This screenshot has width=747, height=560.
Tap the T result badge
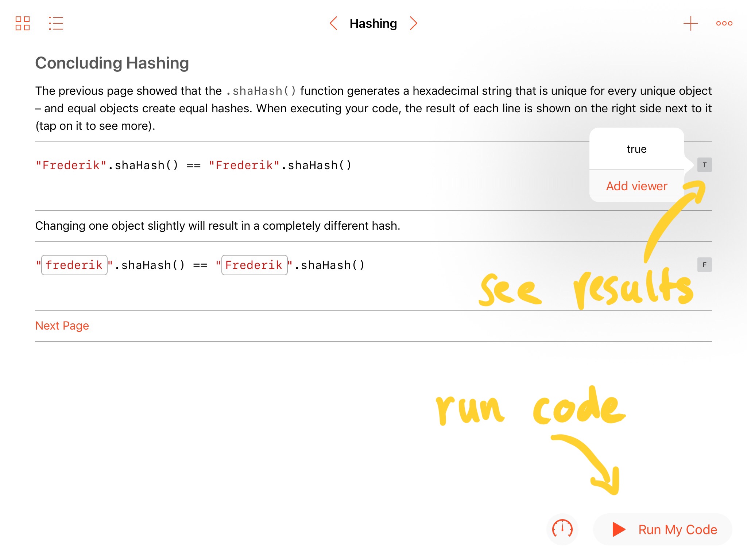(704, 165)
